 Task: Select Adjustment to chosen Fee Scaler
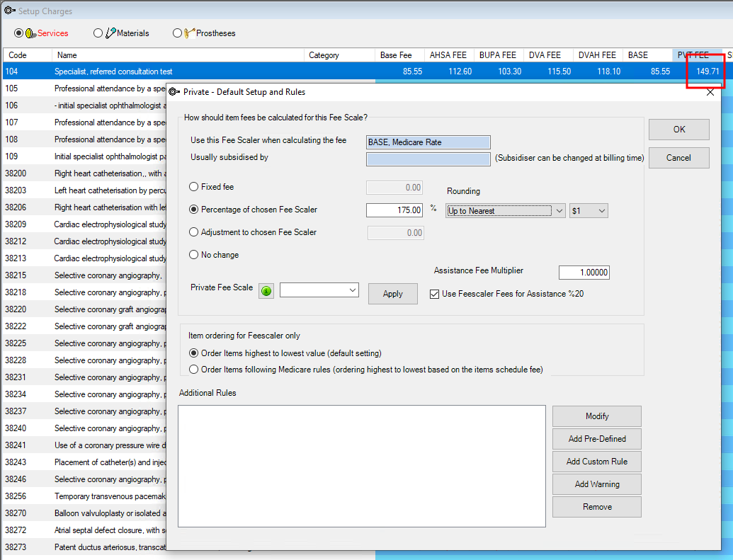tap(193, 232)
